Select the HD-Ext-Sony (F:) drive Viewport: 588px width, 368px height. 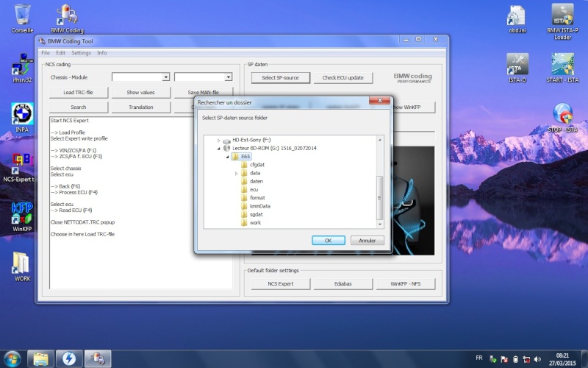click(x=251, y=140)
